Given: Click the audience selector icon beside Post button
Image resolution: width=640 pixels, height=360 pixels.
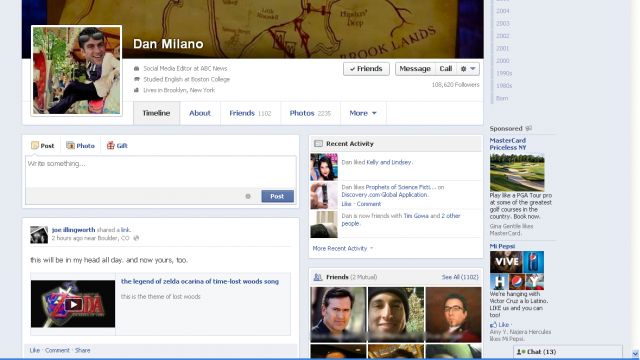Looking at the screenshot, I should [x=248, y=196].
